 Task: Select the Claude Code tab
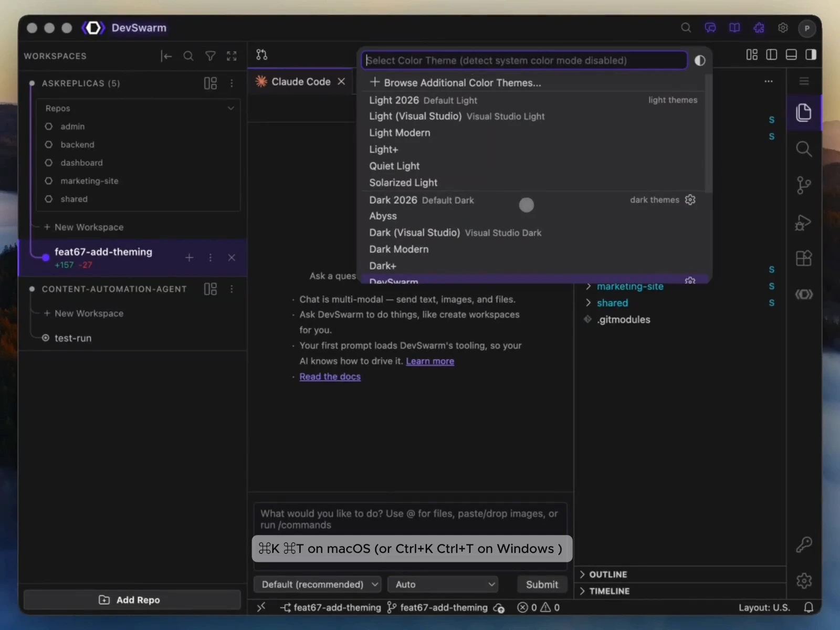coord(300,82)
